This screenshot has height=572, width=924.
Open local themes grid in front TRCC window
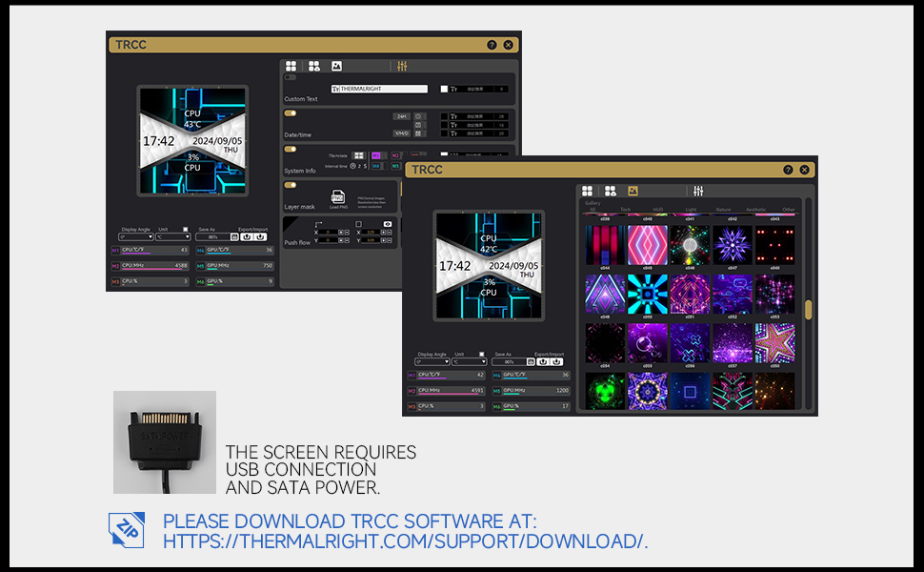pyautogui.click(x=588, y=191)
